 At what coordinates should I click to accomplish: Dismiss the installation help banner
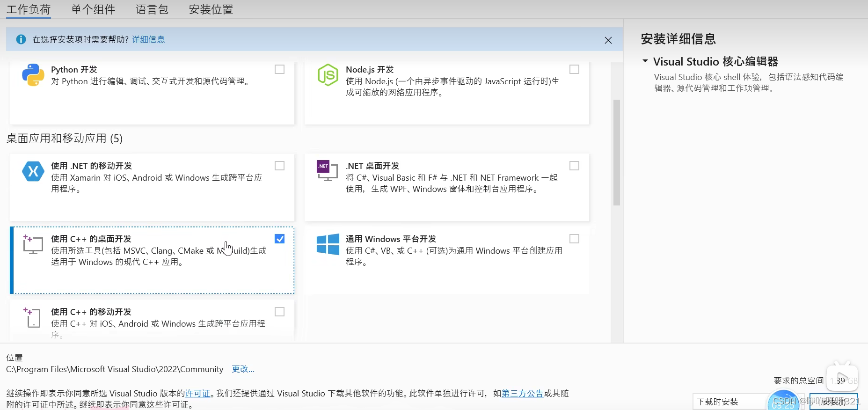tap(608, 40)
